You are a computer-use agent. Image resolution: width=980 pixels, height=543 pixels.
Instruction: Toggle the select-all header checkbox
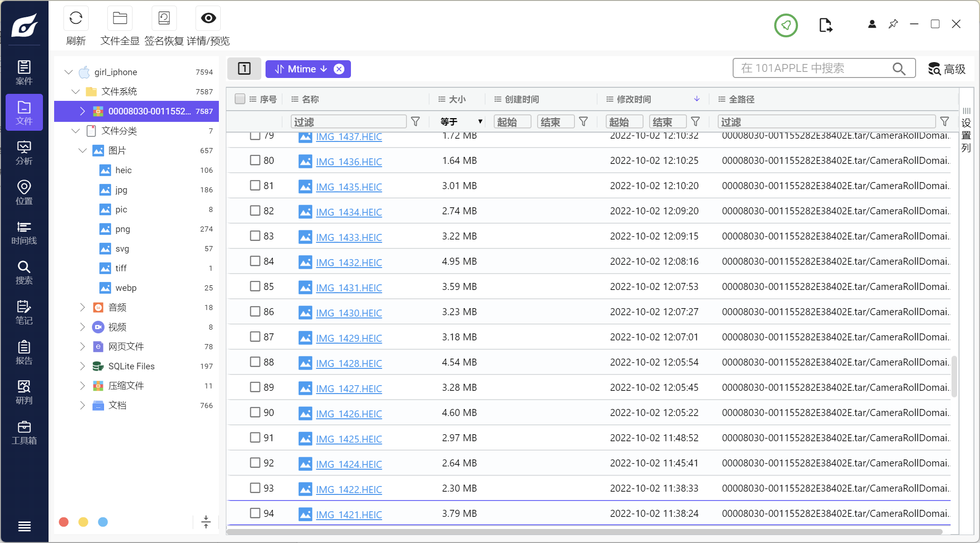240,99
